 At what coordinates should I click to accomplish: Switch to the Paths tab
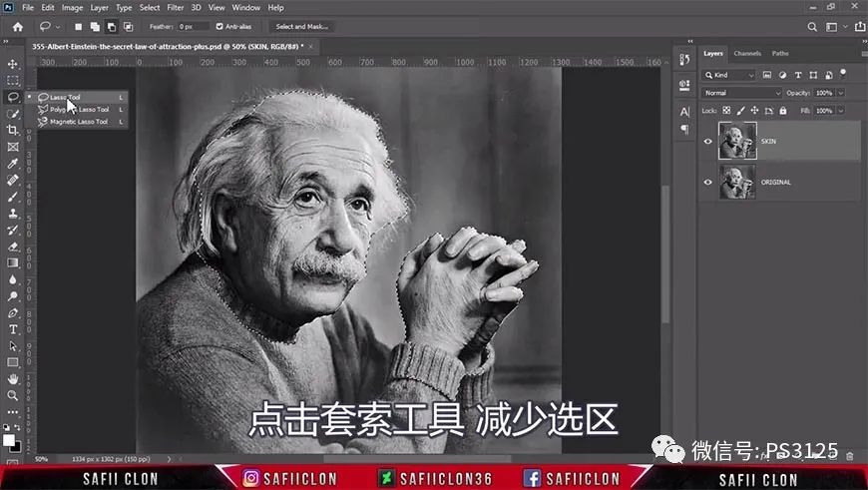coord(780,54)
